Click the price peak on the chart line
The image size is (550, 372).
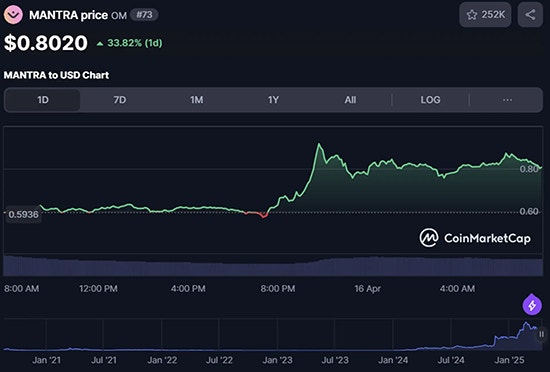tap(319, 144)
